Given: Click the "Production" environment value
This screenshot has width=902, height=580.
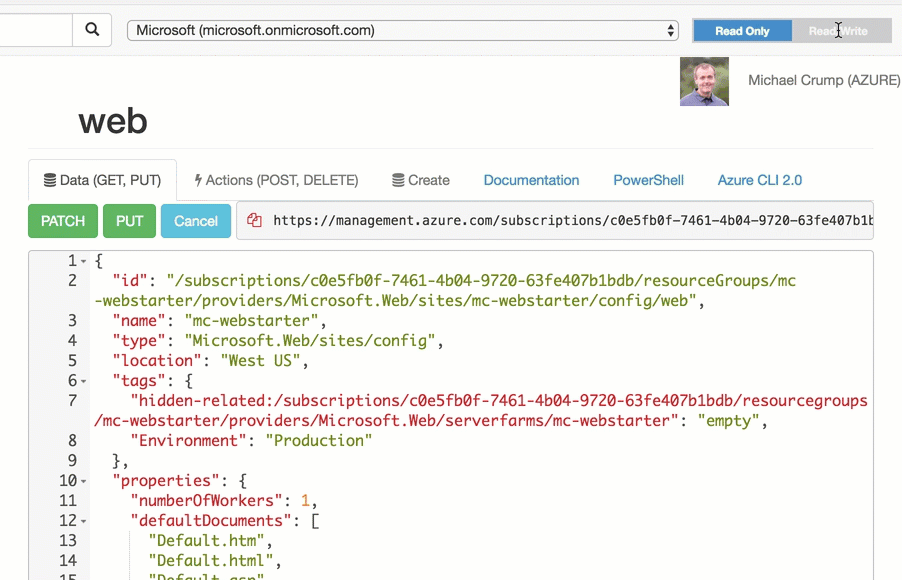Looking at the screenshot, I should point(319,441).
